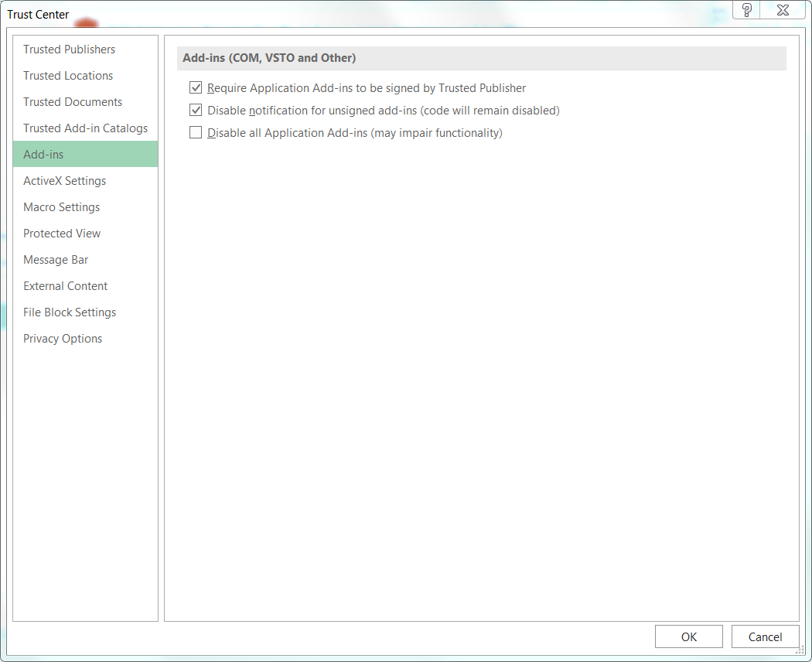Show Protected View options
812x662 pixels.
pyautogui.click(x=62, y=234)
